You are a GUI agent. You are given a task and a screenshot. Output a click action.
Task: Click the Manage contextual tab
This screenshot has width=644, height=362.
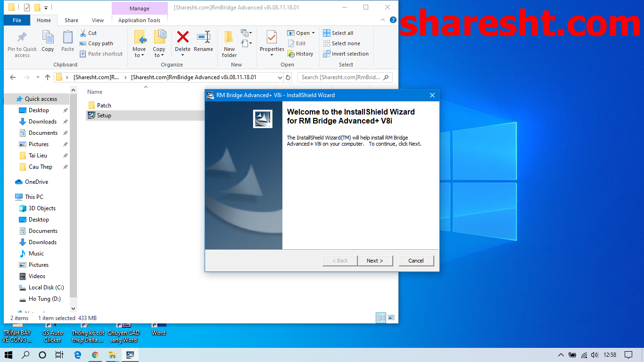coord(140,8)
